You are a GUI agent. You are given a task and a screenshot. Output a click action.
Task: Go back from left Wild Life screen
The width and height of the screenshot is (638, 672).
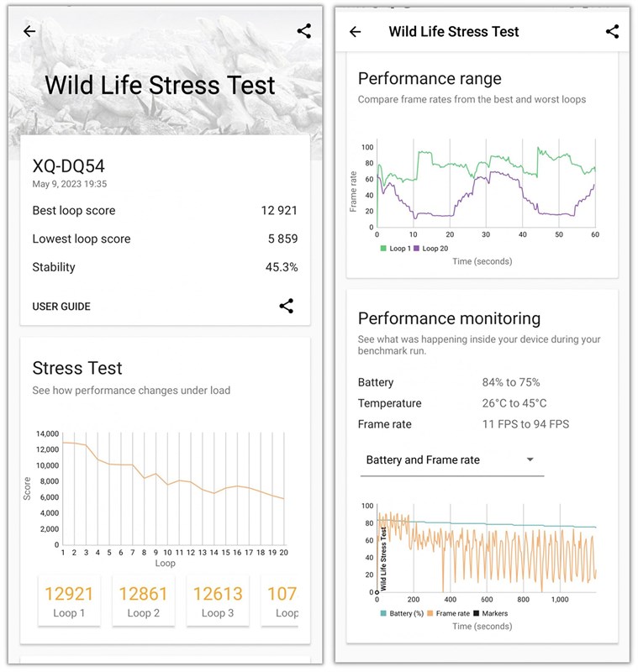click(x=29, y=31)
